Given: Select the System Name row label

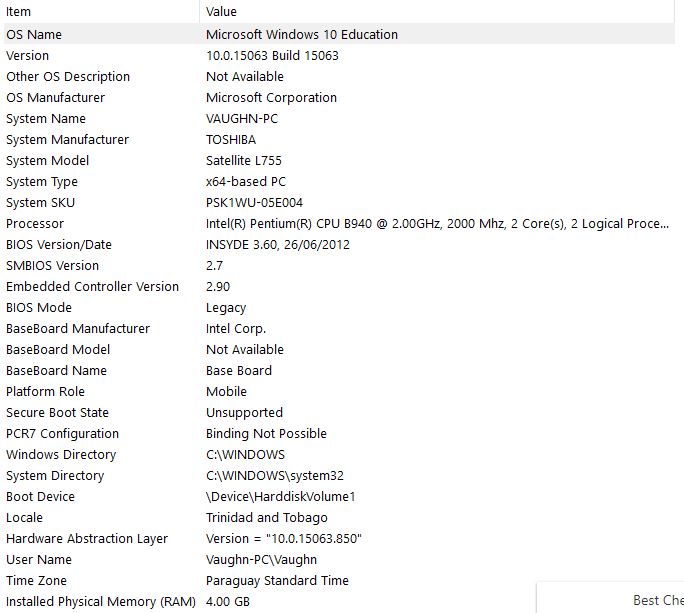Looking at the screenshot, I should pos(46,119).
